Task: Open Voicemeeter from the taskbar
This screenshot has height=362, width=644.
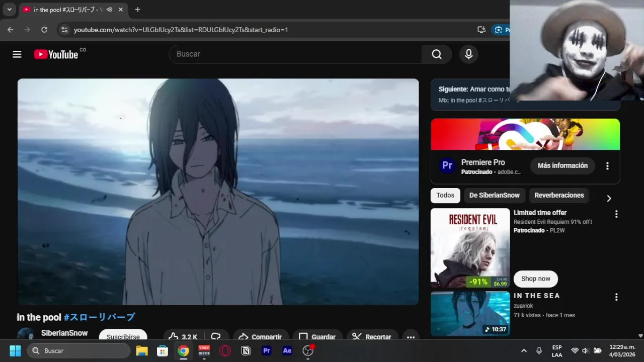Action: (x=204, y=351)
